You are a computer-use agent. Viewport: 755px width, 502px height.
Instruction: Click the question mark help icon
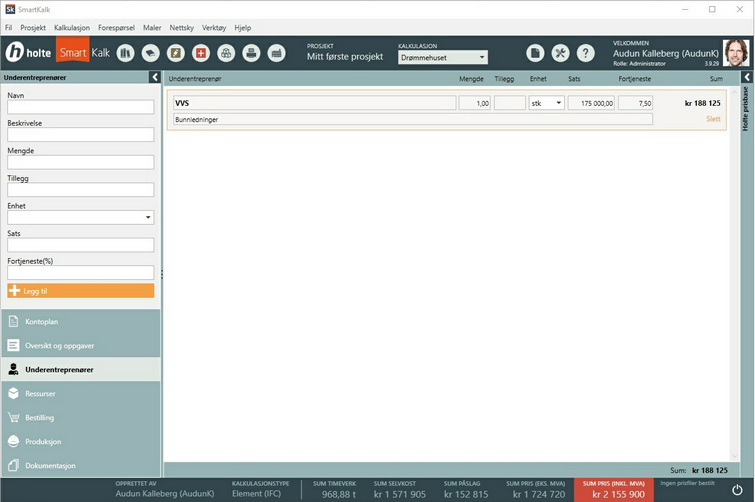(586, 53)
